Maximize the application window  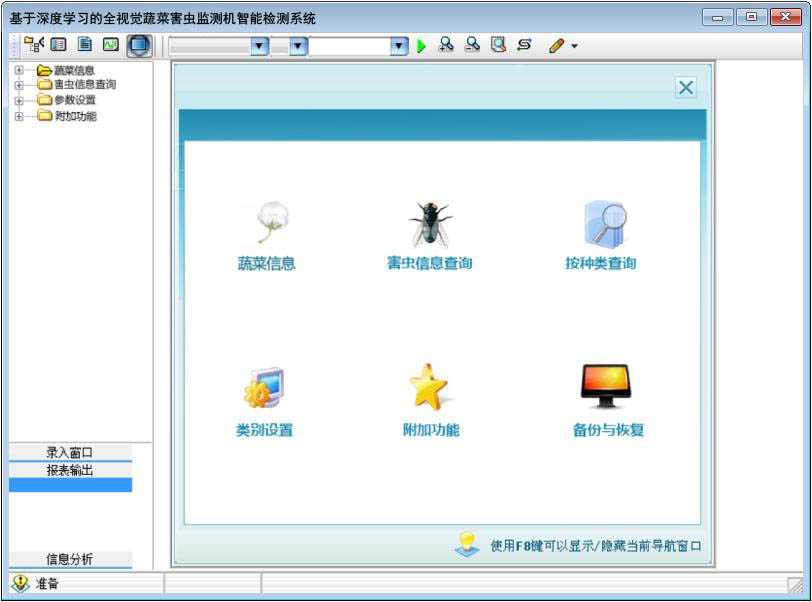(751, 17)
